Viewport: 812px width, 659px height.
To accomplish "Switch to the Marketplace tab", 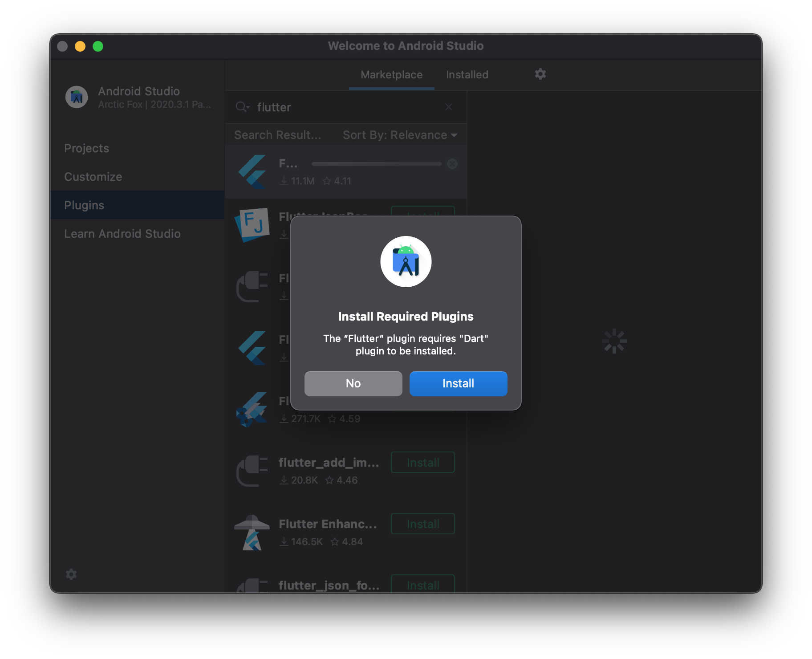I will pos(391,75).
